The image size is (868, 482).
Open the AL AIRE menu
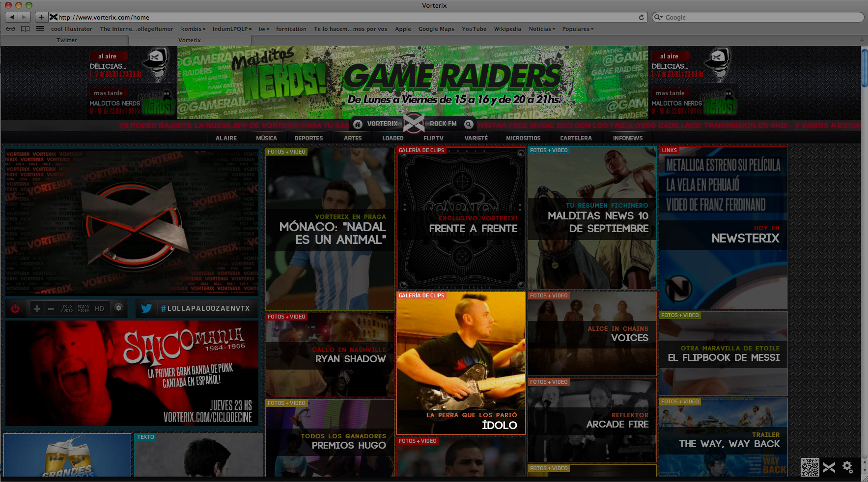[226, 138]
